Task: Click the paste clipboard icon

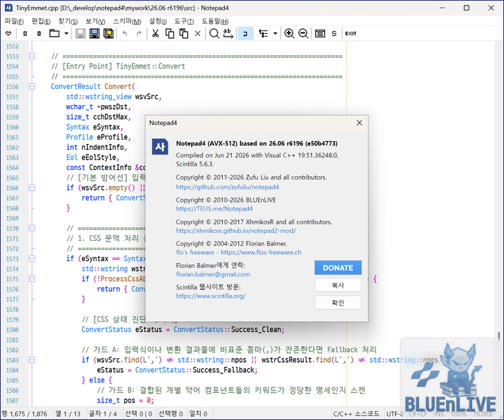Action: [x=184, y=33]
